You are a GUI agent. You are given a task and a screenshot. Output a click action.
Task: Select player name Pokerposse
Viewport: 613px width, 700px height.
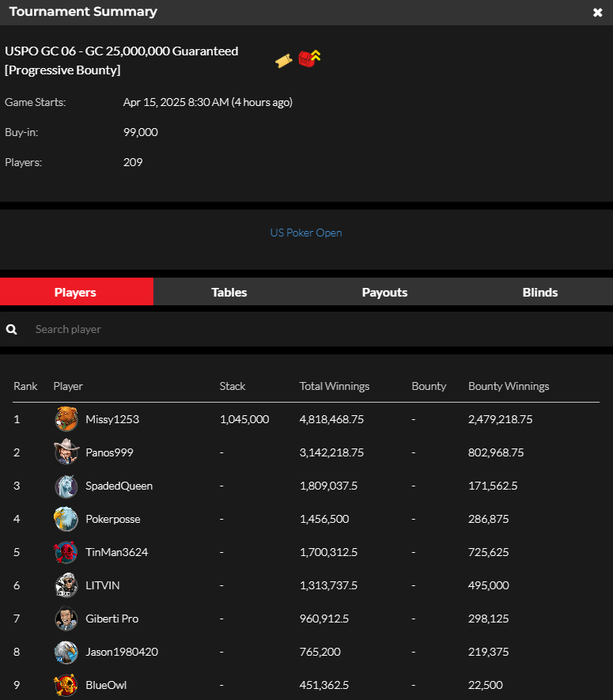(113, 519)
